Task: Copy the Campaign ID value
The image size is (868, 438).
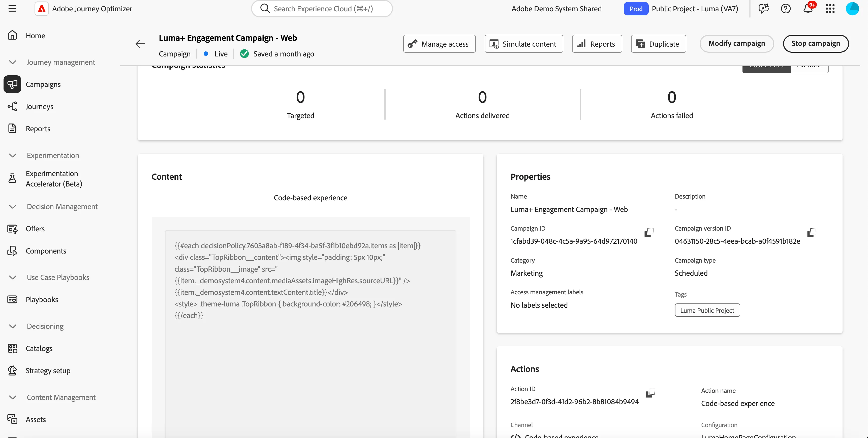Action: tap(649, 232)
